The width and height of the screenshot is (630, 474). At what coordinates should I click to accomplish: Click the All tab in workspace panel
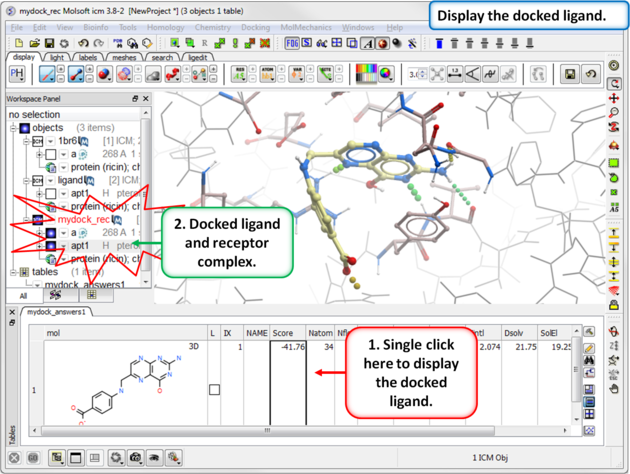pyautogui.click(x=22, y=297)
